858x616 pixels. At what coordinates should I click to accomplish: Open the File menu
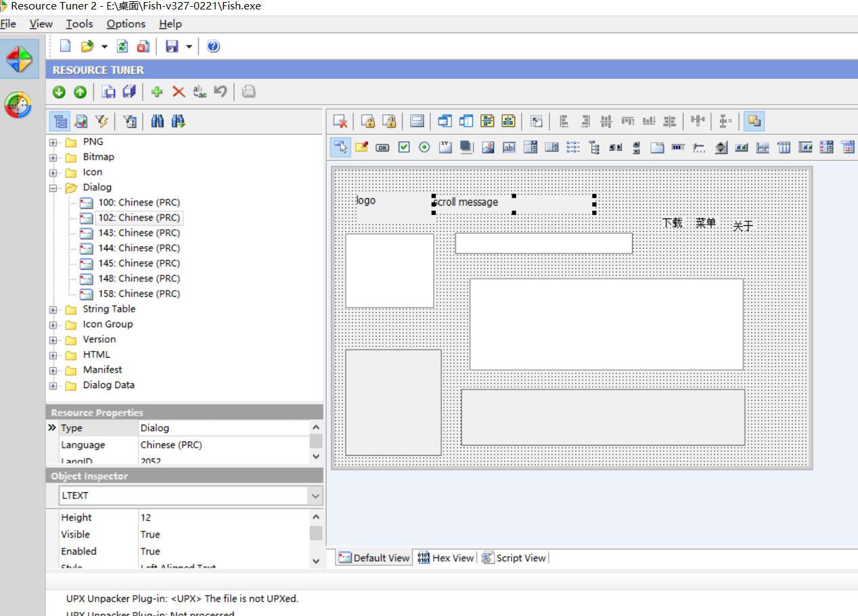(x=8, y=24)
